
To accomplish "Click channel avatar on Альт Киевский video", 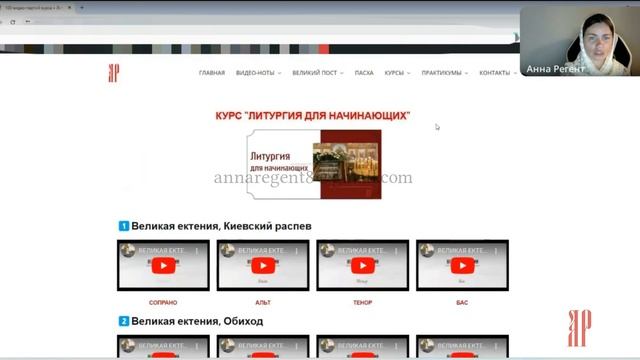I will [x=228, y=250].
